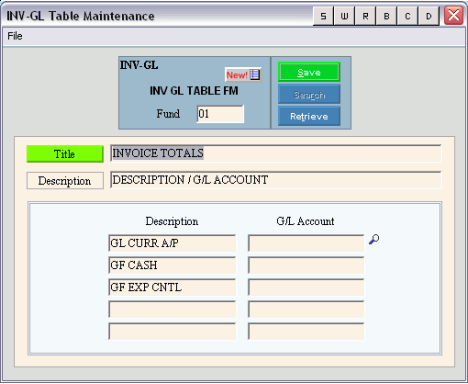The height and width of the screenshot is (384, 468).
Task: Click the DESCRIPTION / G/L ACCOUNT field
Action: click(276, 180)
